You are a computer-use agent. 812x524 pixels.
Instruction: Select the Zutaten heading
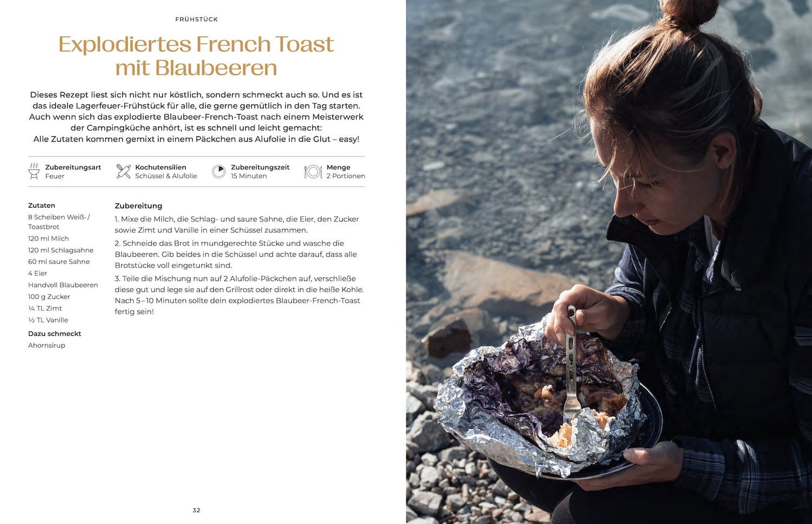42,206
